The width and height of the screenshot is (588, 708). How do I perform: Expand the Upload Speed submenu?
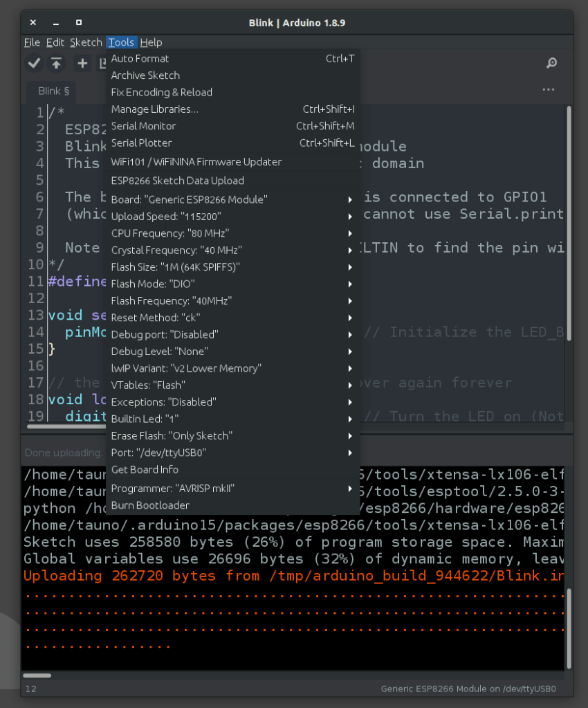coord(232,216)
